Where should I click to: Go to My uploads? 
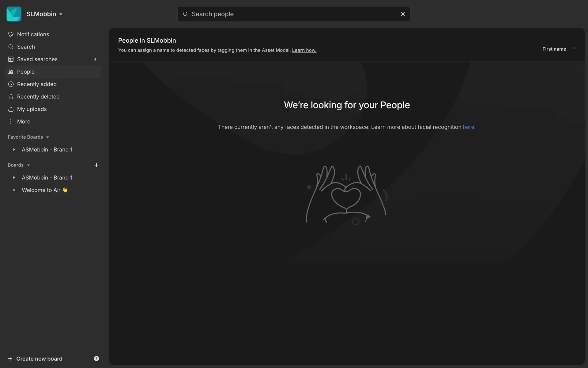(x=32, y=109)
